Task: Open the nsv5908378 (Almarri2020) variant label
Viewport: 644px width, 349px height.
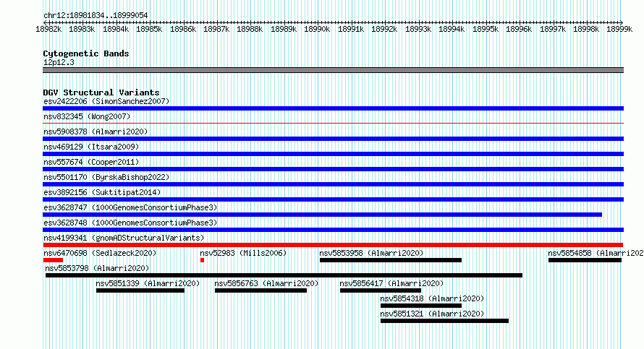Action: pyautogui.click(x=96, y=132)
